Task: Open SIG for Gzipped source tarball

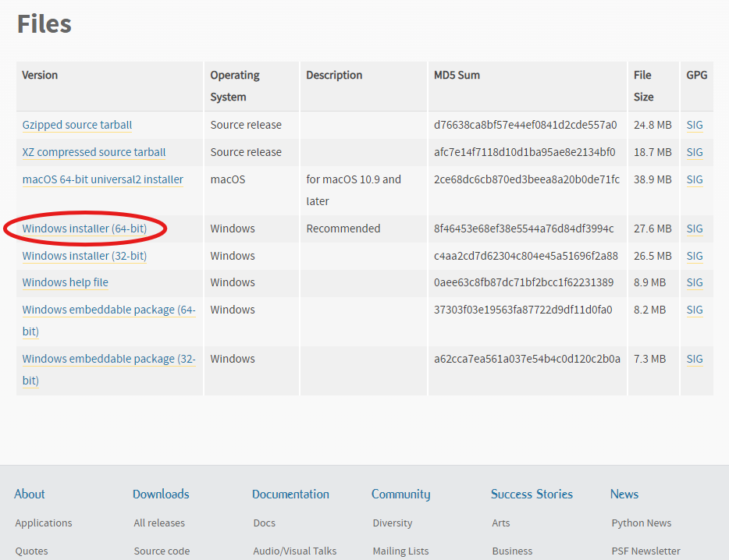Action: coord(695,125)
